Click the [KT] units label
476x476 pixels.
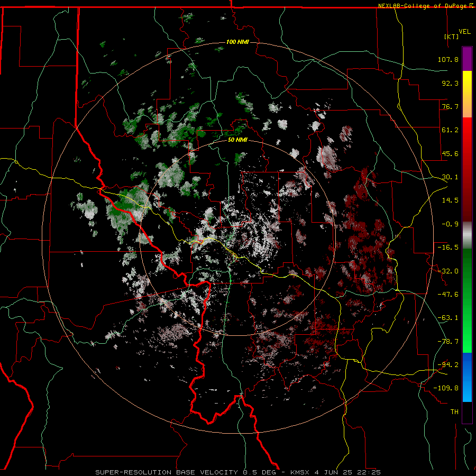click(452, 36)
